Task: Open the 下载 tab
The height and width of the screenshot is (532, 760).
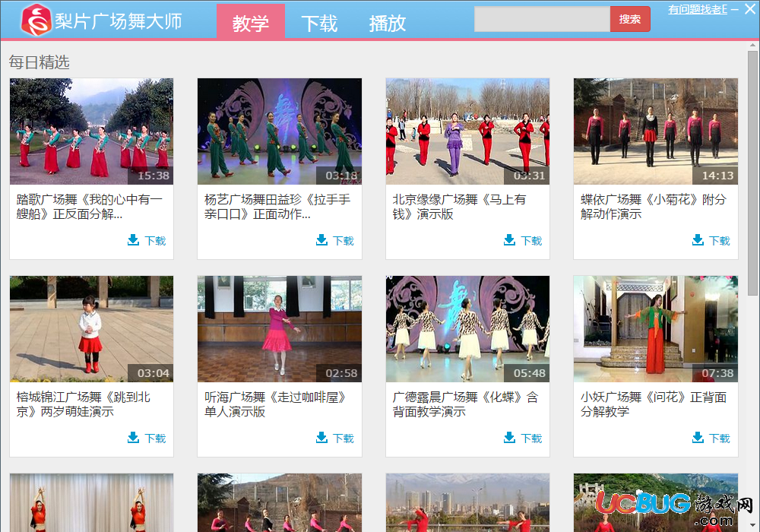Action: [x=319, y=23]
